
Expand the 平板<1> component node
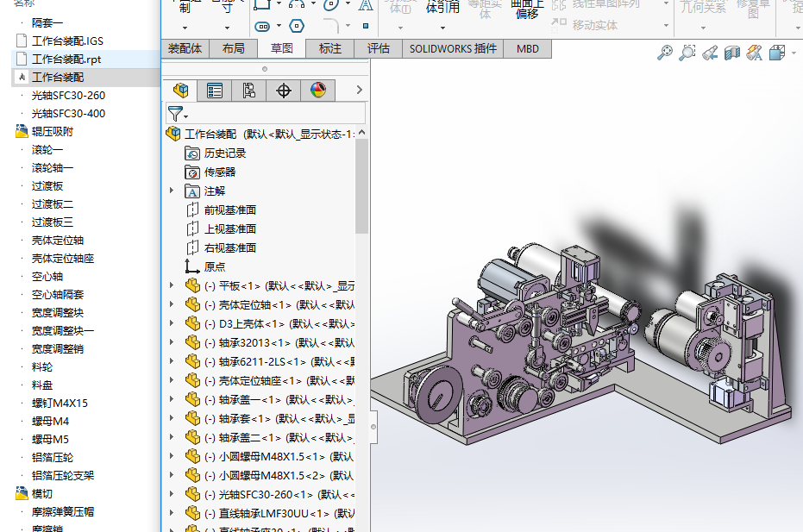point(172,285)
